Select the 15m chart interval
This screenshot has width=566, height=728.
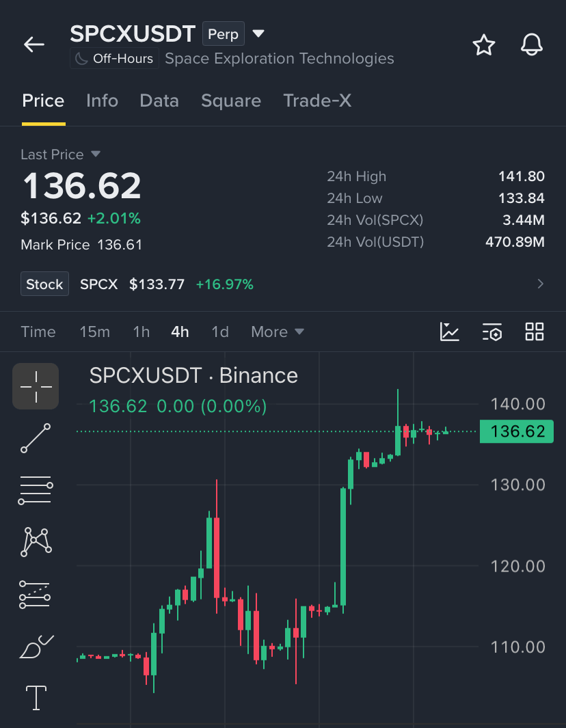[95, 332]
